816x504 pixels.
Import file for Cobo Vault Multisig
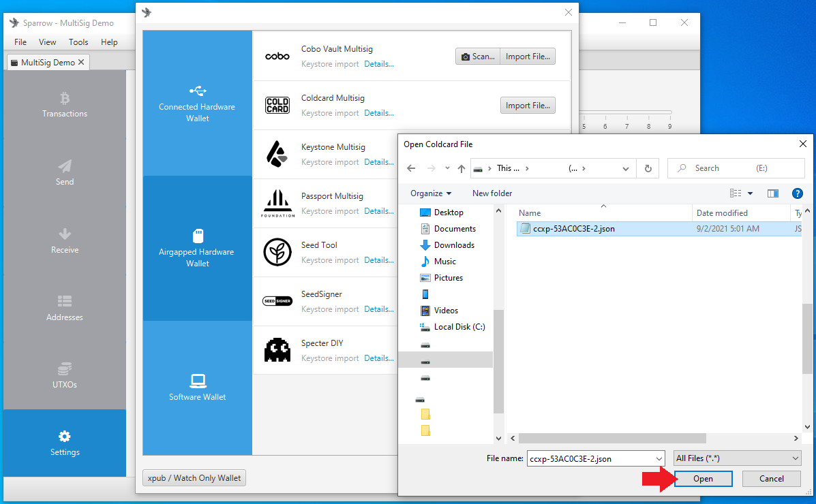[528, 56]
